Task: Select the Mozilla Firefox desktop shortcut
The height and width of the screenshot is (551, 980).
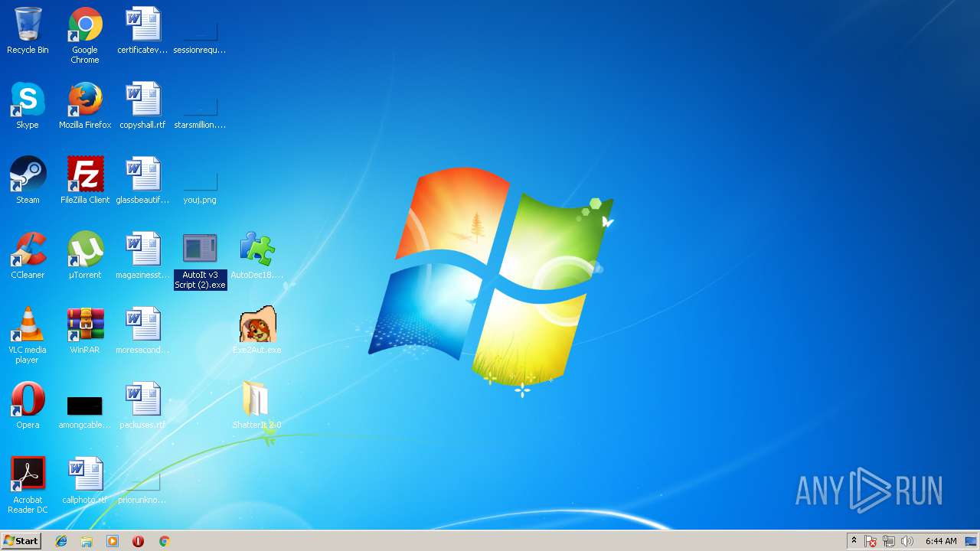Action: pos(85,106)
